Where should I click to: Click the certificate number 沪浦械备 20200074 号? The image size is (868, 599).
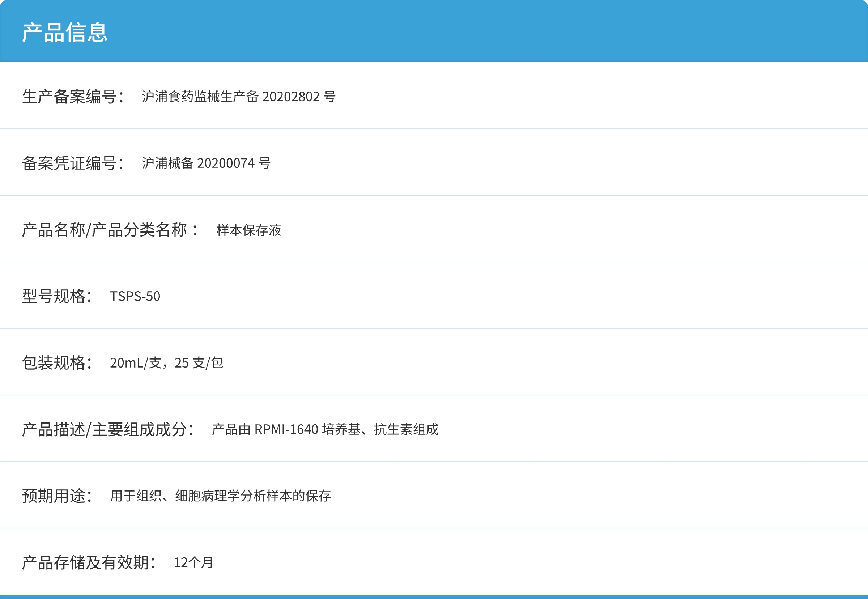click(207, 163)
